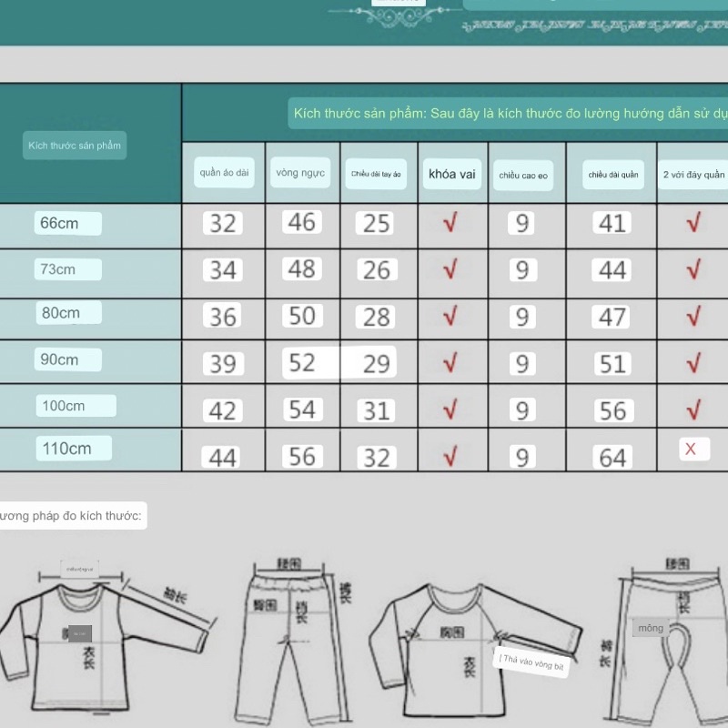Click the 'Thả vào vòng bít' cuff label

pos(532,663)
